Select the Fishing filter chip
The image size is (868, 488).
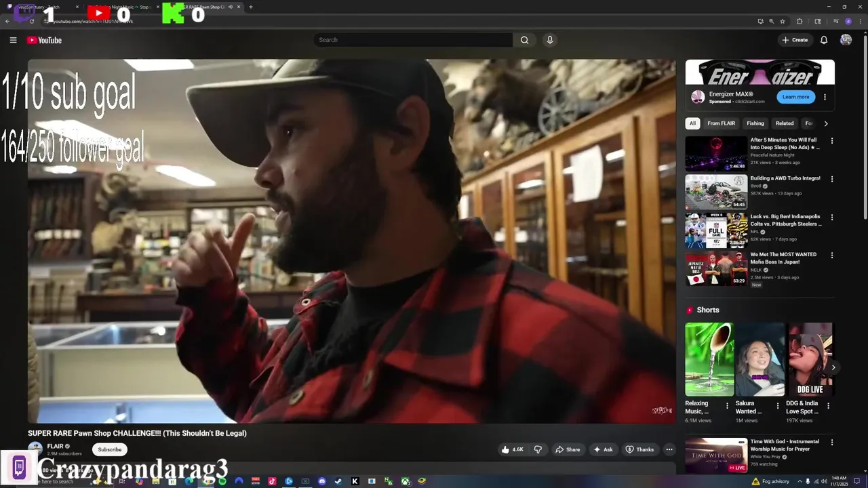755,123
